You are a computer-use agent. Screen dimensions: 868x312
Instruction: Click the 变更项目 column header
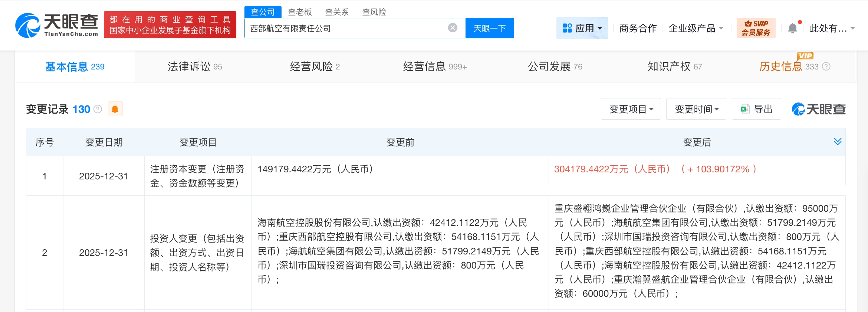coord(198,142)
